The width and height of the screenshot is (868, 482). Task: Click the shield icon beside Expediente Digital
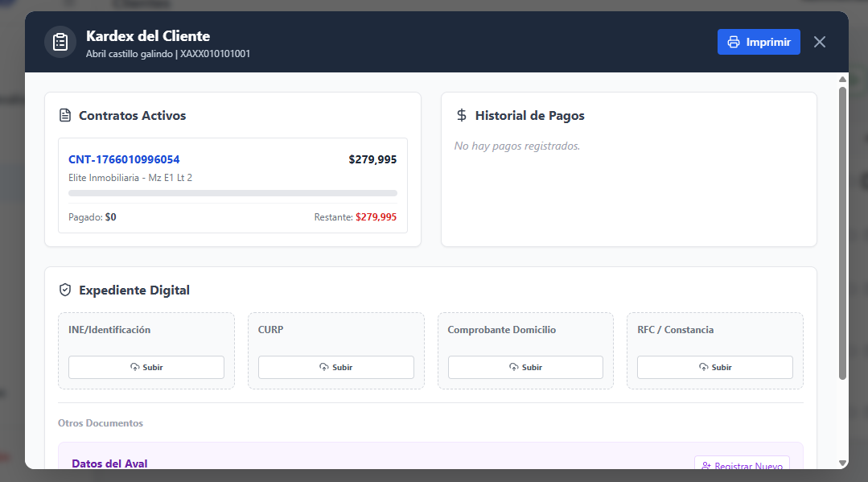66,290
